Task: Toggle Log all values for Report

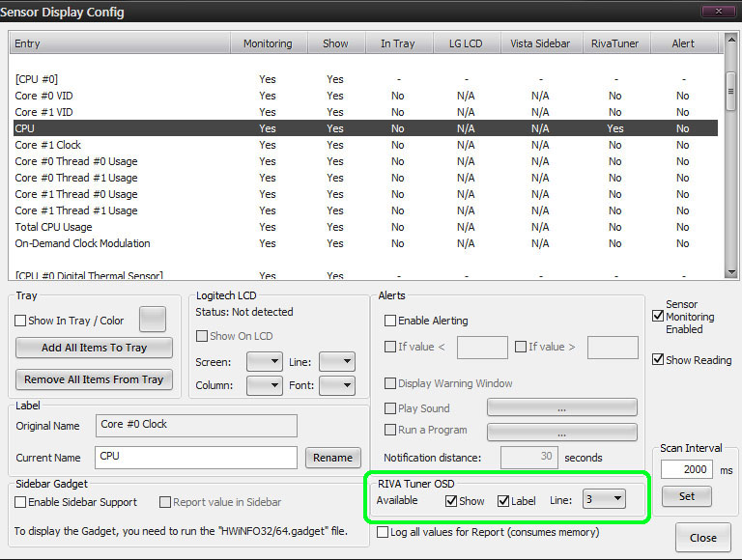Action: tap(384, 532)
